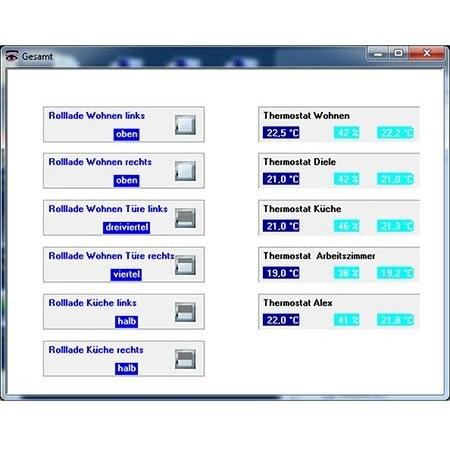This screenshot has width=450, height=450.
Task: Select the 'oben' status of Rolllade Wohnen links
Action: pos(126,134)
